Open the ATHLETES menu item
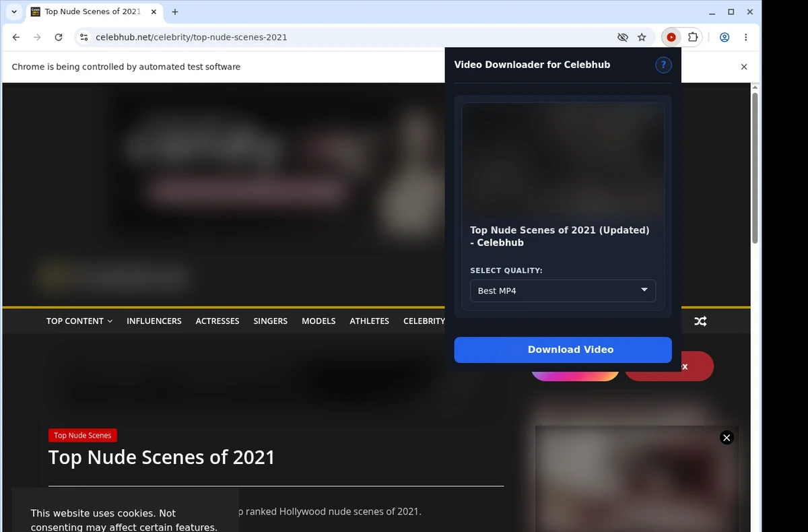Screen dimensions: 808x532 coord(370,321)
